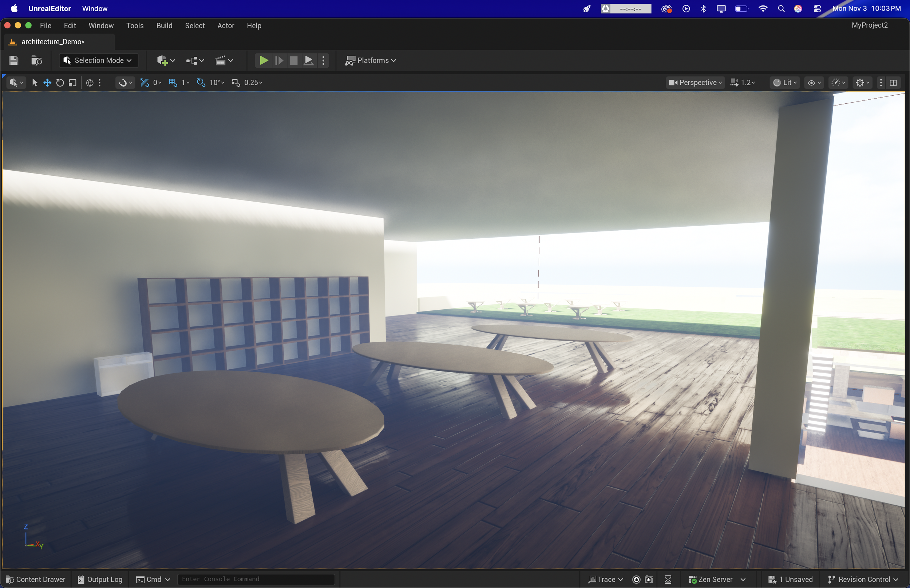Expand the Platforms dropdown
The image size is (910, 588).
[371, 60]
